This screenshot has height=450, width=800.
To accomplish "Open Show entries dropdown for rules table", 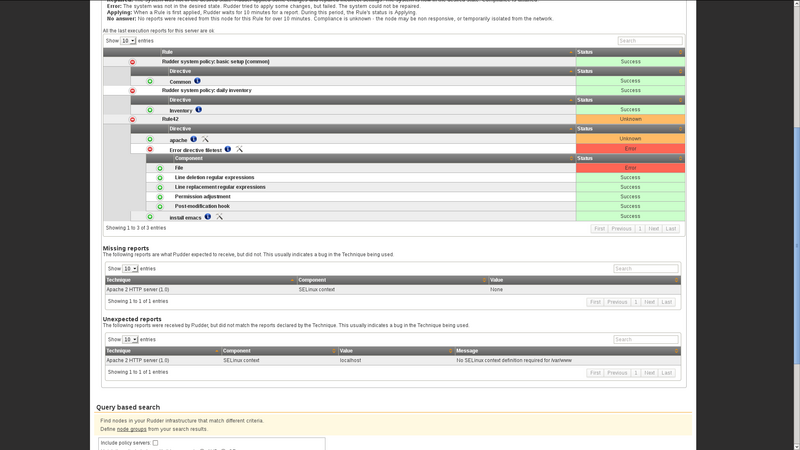I will coord(128,41).
